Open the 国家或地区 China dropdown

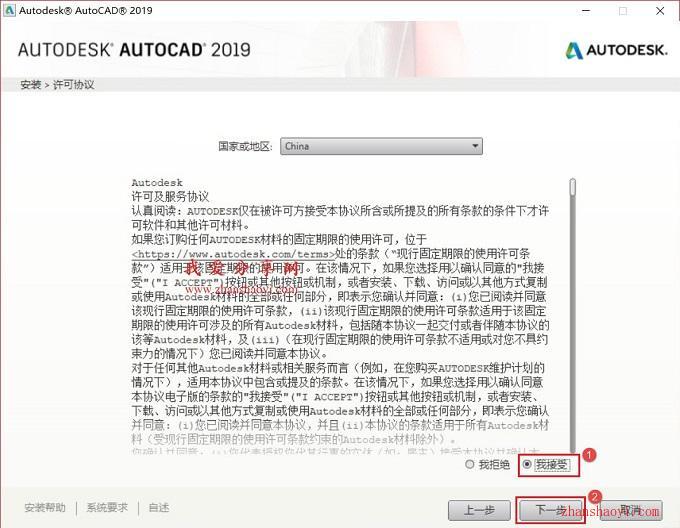click(381, 146)
